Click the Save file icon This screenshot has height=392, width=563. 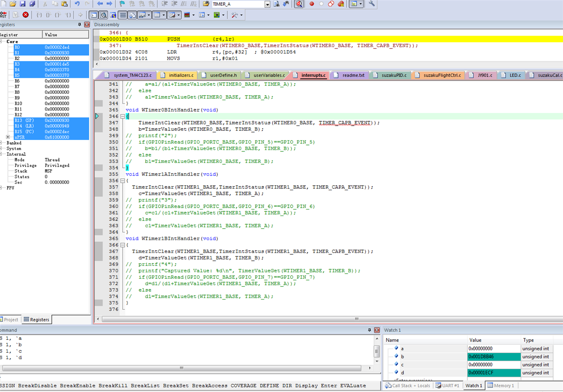(22, 4)
